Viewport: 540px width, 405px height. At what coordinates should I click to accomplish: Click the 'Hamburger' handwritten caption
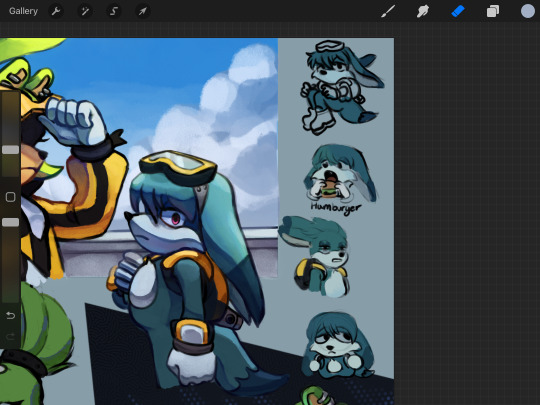pos(336,208)
